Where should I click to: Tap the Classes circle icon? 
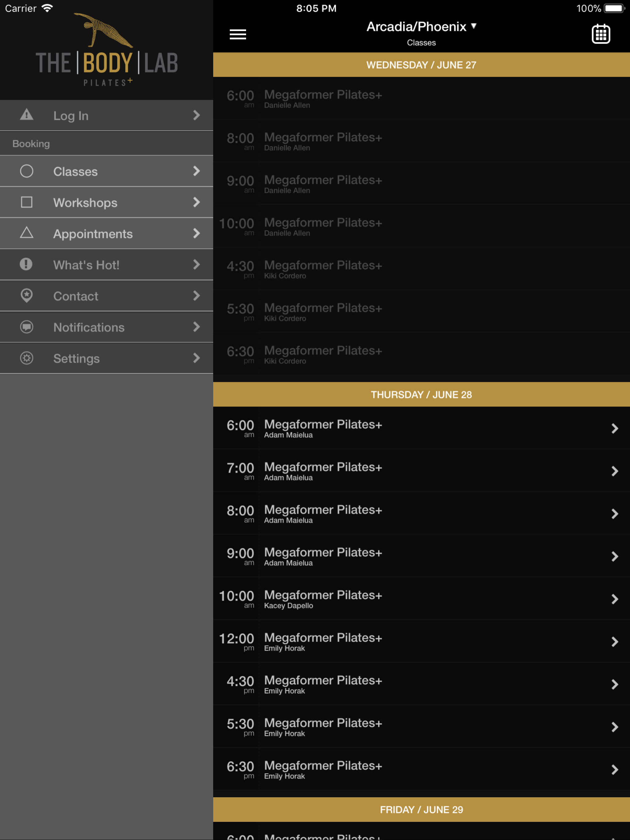coord(26,171)
